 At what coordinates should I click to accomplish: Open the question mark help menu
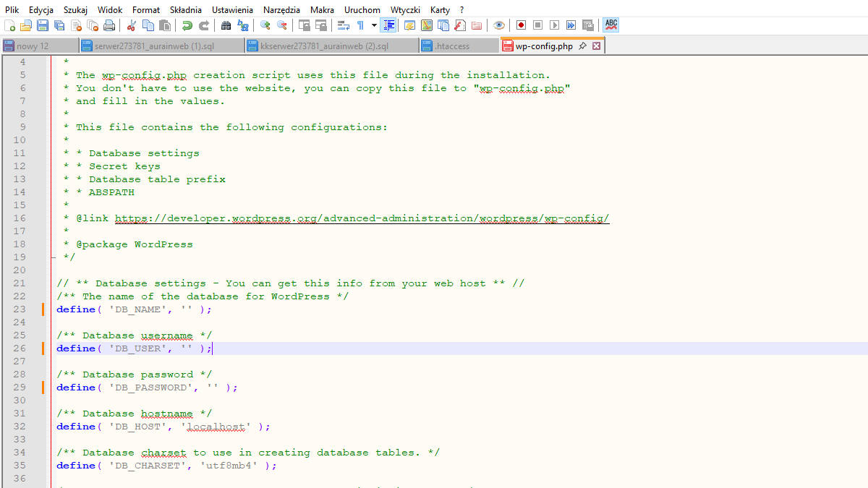(461, 10)
